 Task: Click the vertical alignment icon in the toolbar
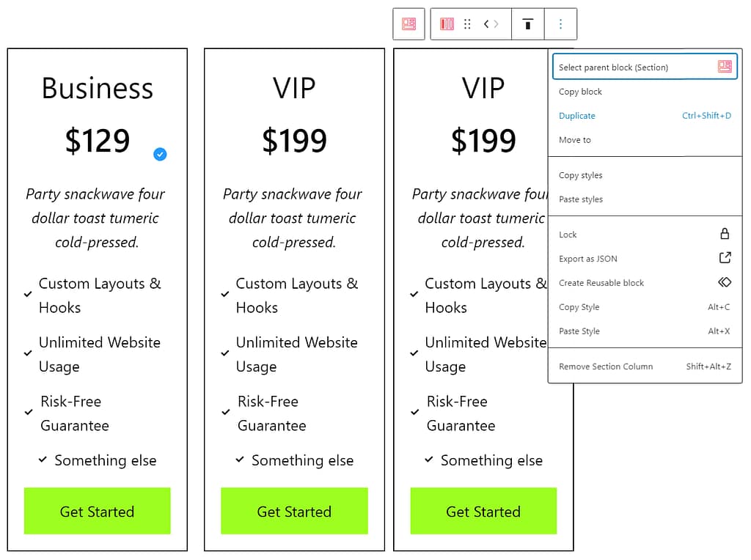click(x=527, y=23)
